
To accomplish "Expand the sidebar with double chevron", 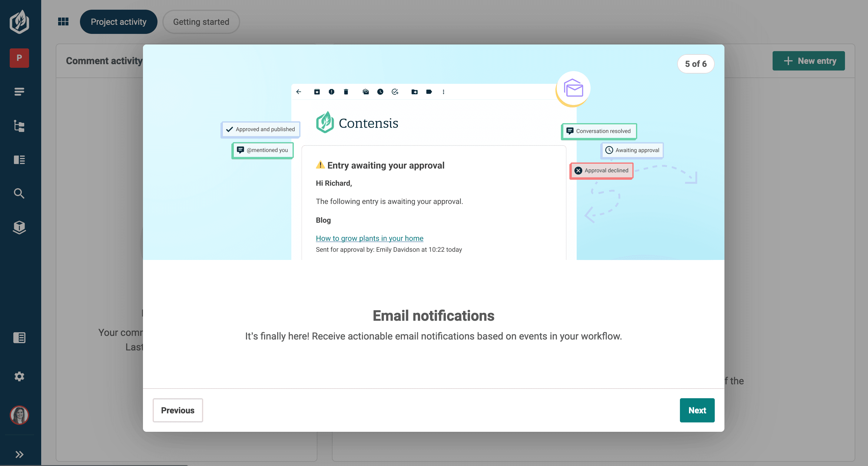I will point(19,454).
